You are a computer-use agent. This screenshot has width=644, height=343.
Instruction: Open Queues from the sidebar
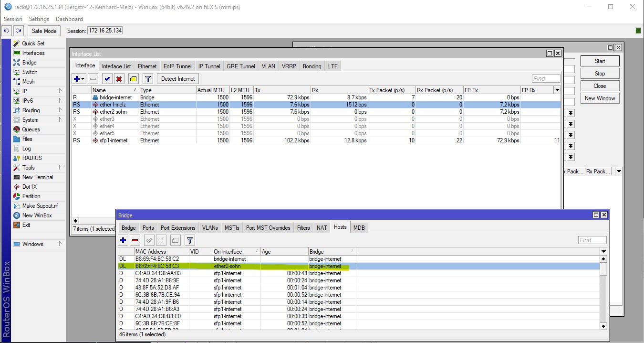[31, 129]
